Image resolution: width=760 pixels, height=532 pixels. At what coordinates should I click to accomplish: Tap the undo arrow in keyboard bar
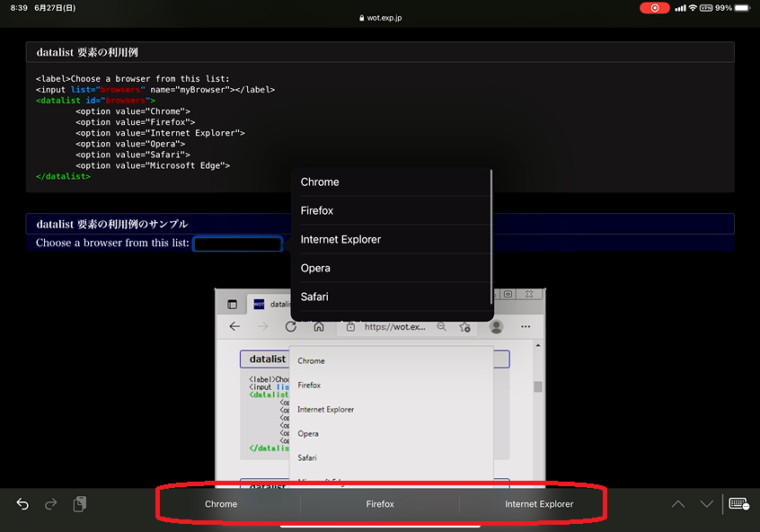22,504
